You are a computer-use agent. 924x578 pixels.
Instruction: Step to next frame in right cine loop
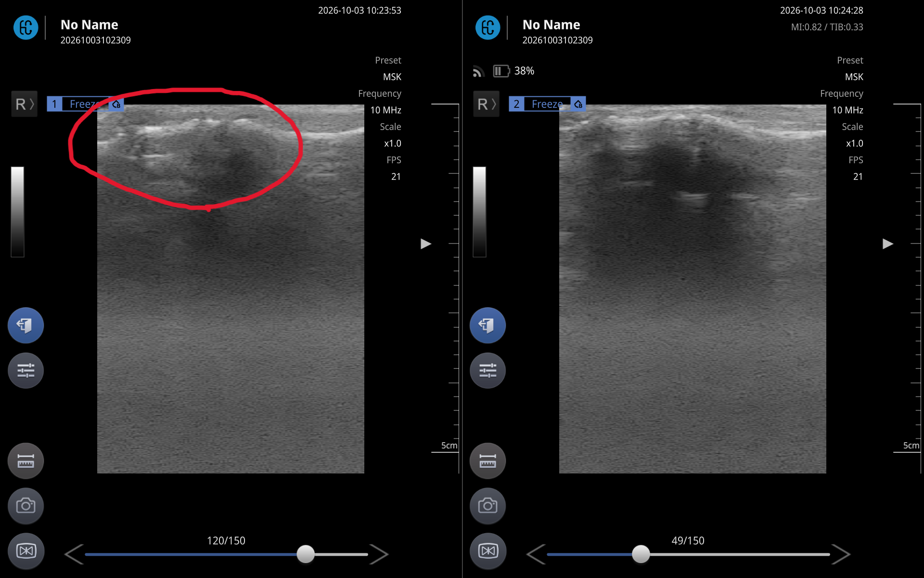coord(841,554)
